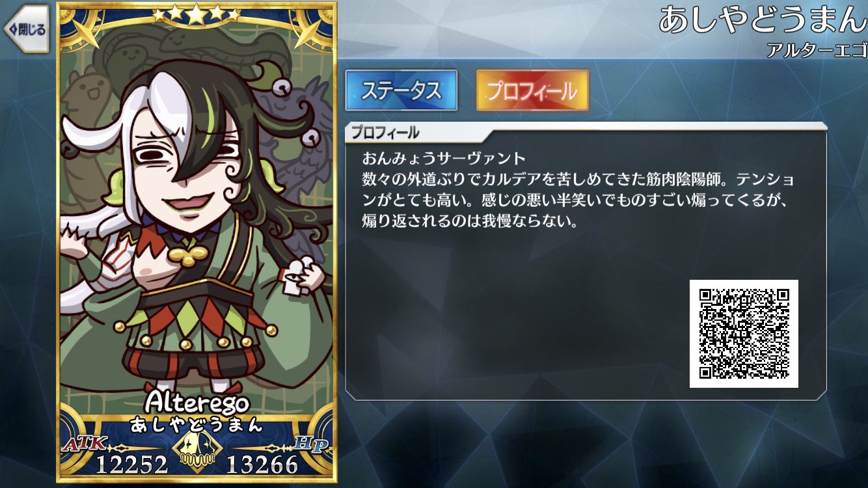The image size is (868, 488).
Task: Switch to the ステータス tab
Action: click(x=401, y=90)
